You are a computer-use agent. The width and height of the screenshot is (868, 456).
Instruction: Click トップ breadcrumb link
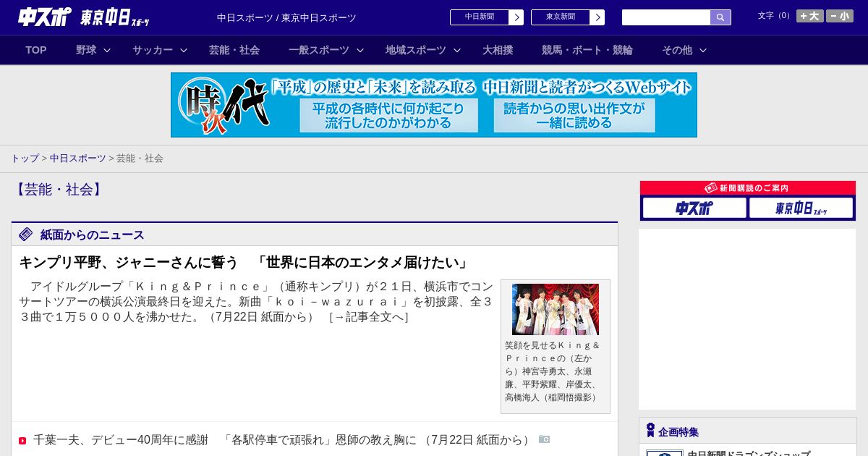pyautogui.click(x=25, y=158)
